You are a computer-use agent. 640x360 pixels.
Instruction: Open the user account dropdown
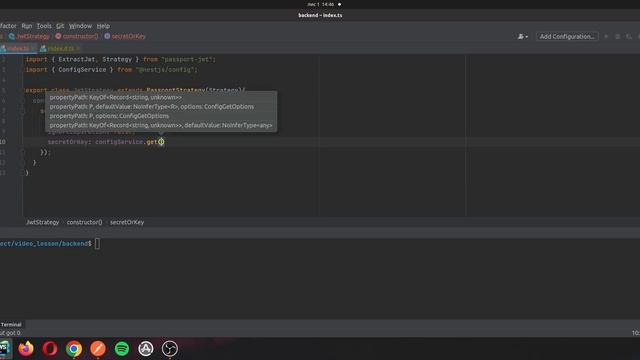[523, 36]
